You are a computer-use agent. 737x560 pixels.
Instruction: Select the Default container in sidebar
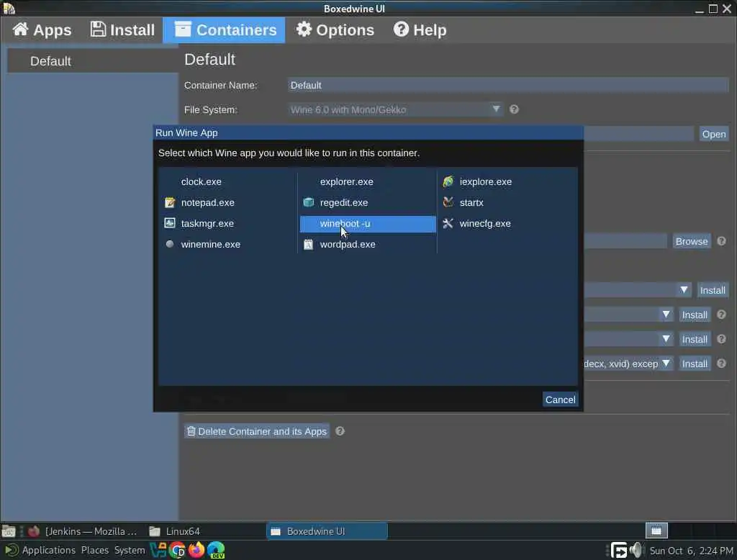click(x=93, y=61)
